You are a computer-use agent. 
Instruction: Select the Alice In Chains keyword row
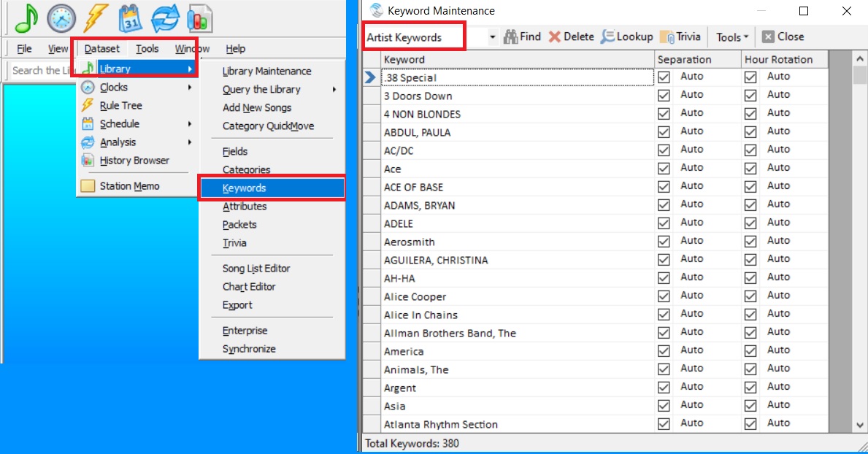517,315
